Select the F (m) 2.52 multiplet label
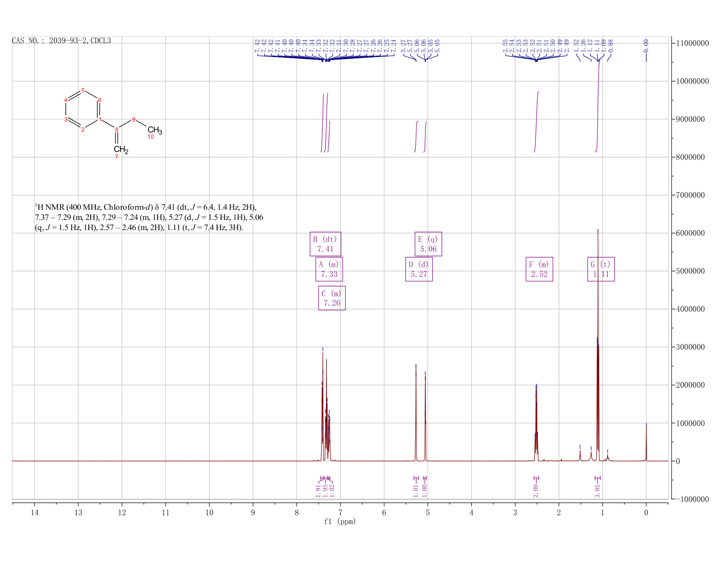Screen dimensions: 728x563 point(539,269)
